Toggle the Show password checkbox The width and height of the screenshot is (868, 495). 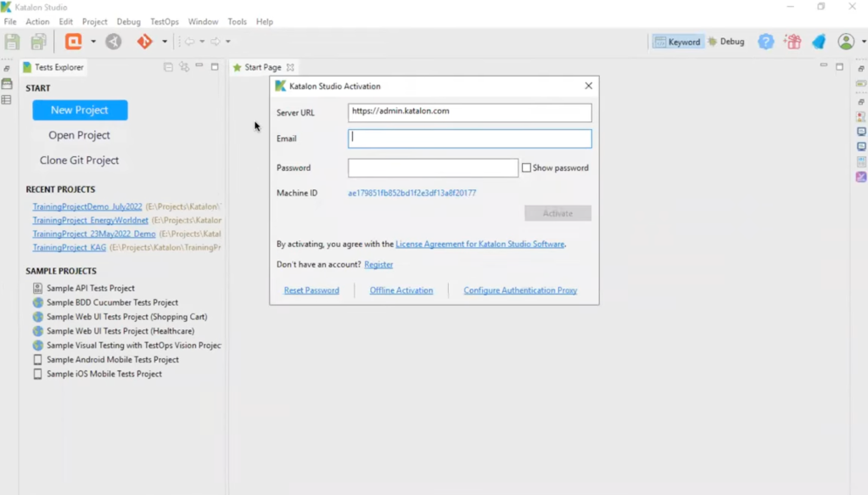(x=526, y=168)
